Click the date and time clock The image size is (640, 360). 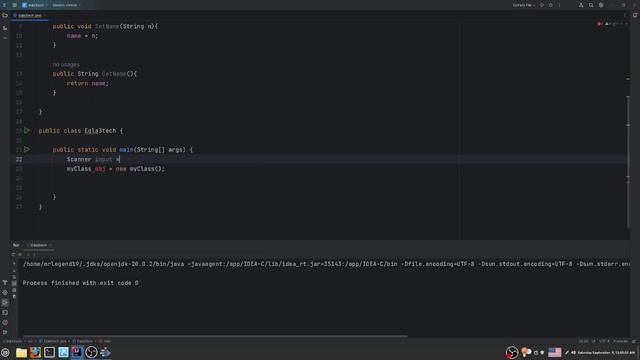point(607,352)
